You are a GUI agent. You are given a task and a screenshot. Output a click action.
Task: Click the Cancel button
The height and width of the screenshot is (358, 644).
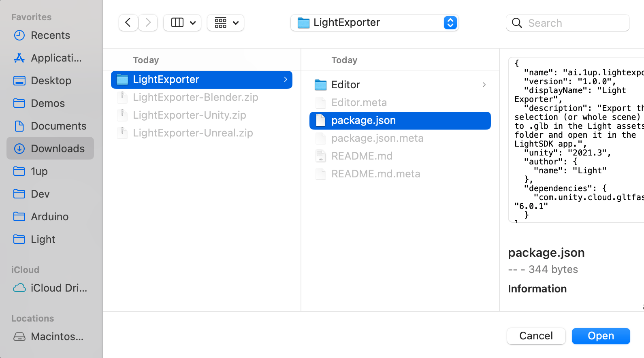pyautogui.click(x=536, y=336)
